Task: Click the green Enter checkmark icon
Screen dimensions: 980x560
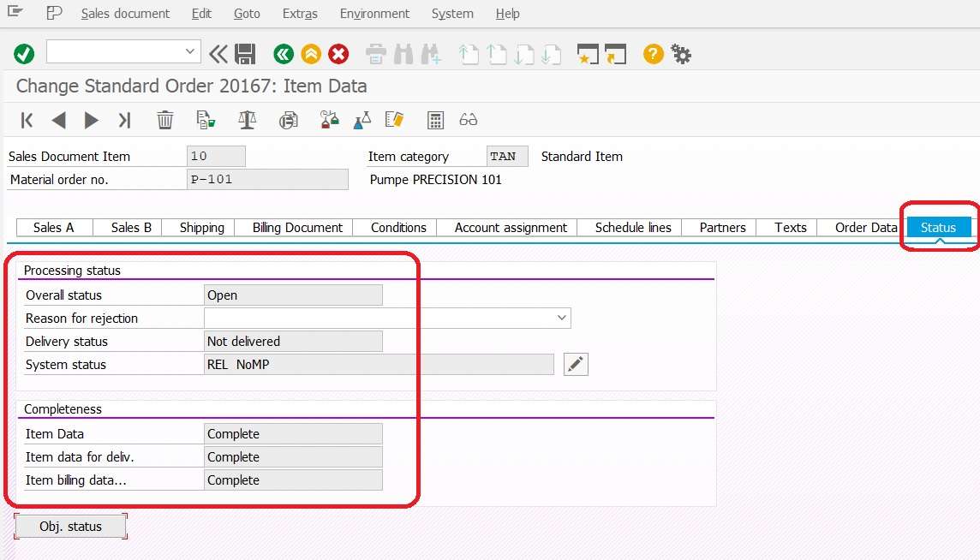Action: (23, 53)
